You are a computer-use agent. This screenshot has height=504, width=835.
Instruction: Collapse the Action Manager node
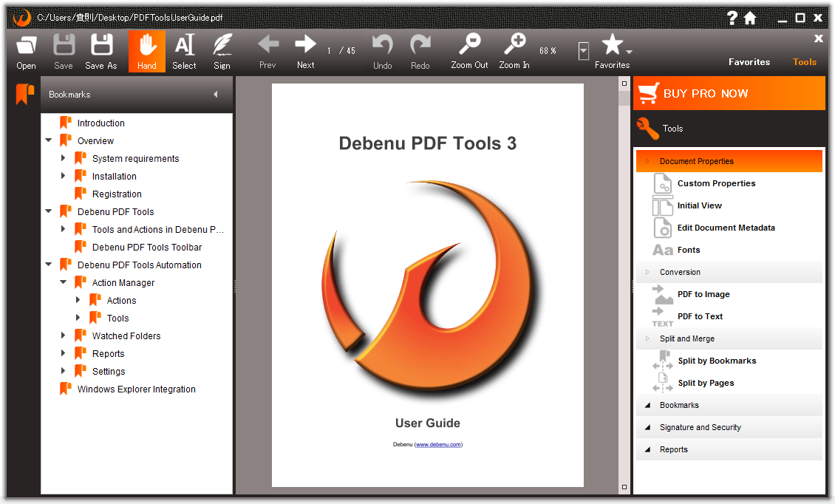pos(64,282)
